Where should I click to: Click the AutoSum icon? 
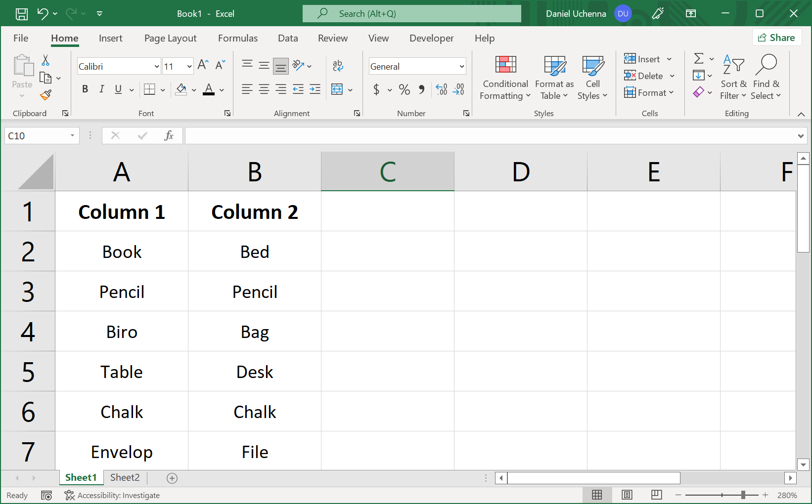tap(699, 58)
